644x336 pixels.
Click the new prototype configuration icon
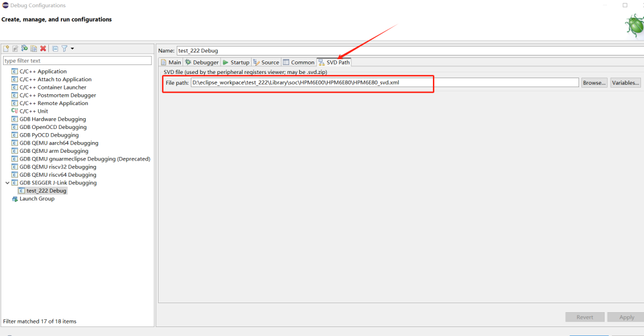coord(15,48)
